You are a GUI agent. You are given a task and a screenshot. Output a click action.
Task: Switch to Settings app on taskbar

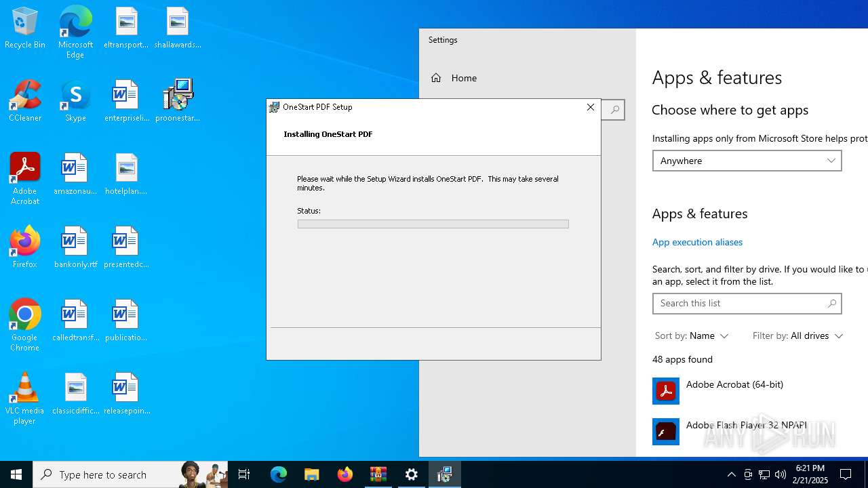(412, 474)
